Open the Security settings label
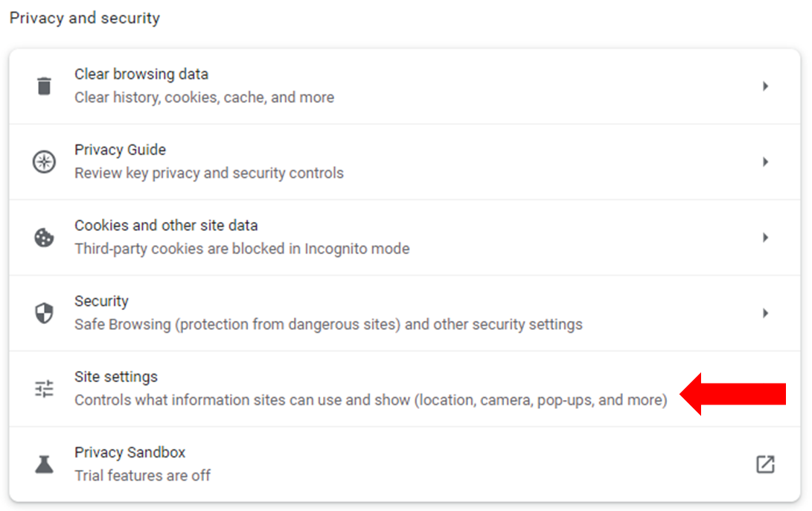The width and height of the screenshot is (812, 511). click(101, 301)
